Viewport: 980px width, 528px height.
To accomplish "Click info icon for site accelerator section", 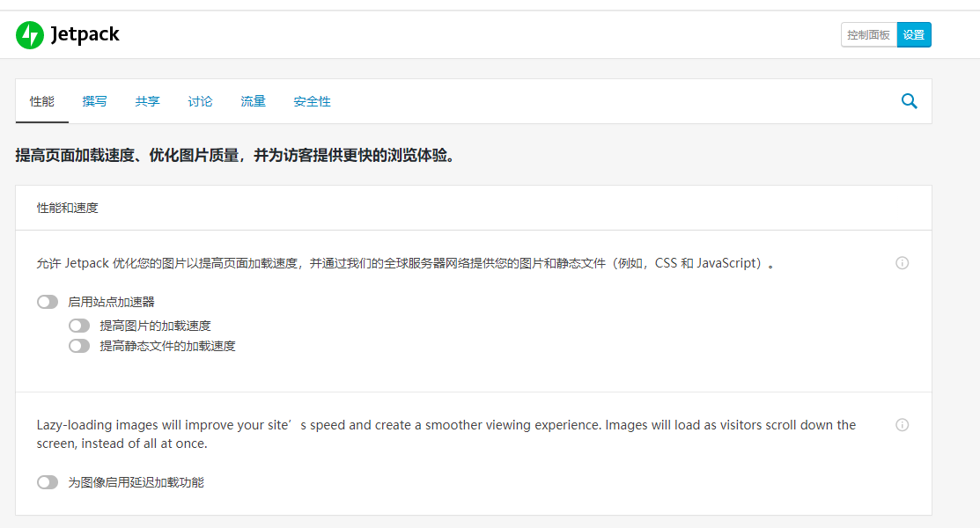I will 902,263.
